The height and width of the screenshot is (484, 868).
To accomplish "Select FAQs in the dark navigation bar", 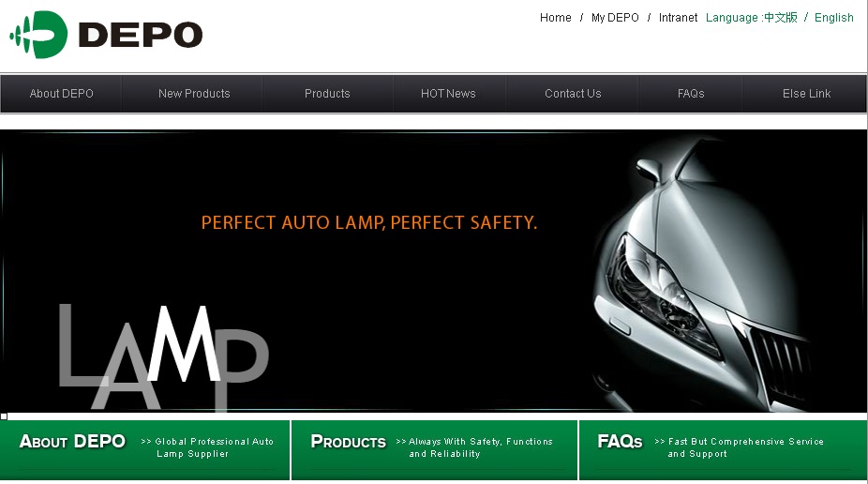I will (690, 94).
